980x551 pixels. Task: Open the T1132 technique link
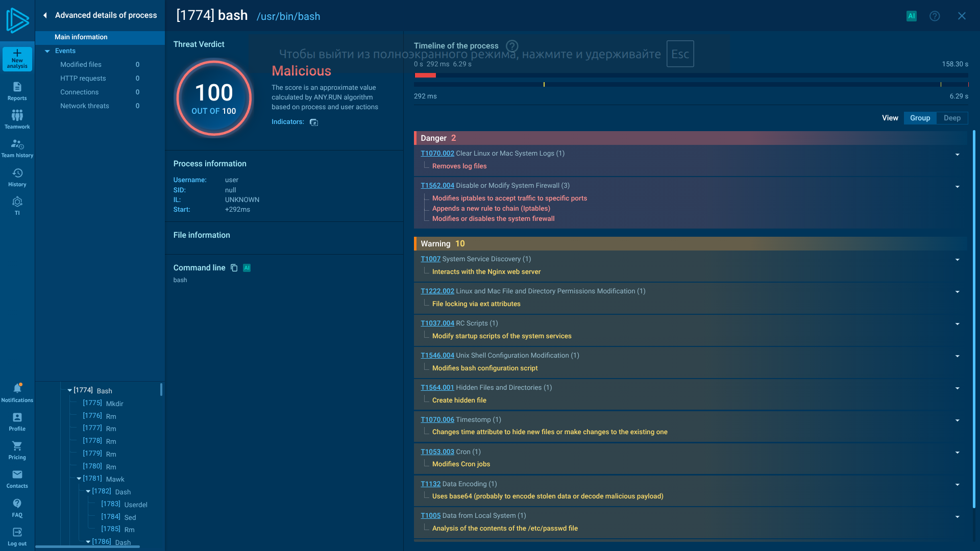[x=430, y=484]
